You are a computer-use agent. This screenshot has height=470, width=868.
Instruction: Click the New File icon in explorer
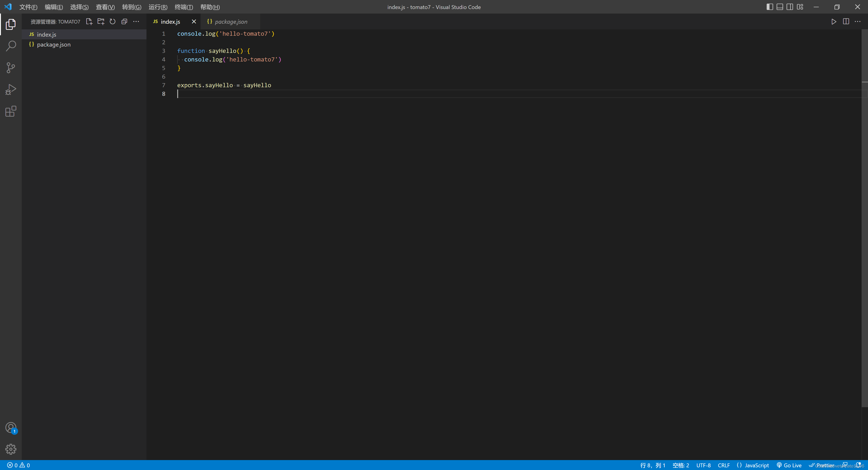pos(89,21)
